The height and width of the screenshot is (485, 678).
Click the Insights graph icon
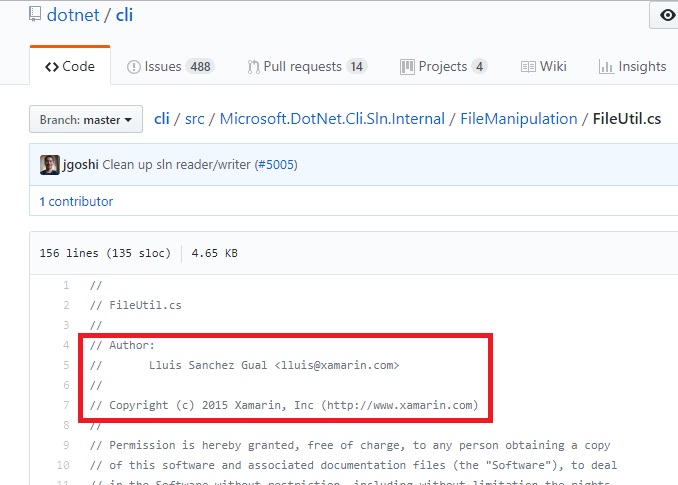[606, 67]
